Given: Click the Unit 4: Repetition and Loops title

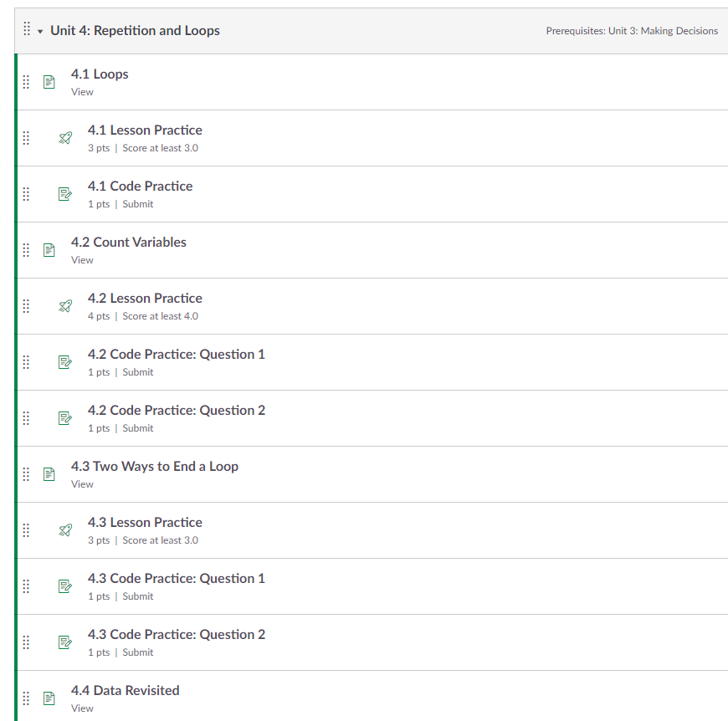Looking at the screenshot, I should 135,31.
